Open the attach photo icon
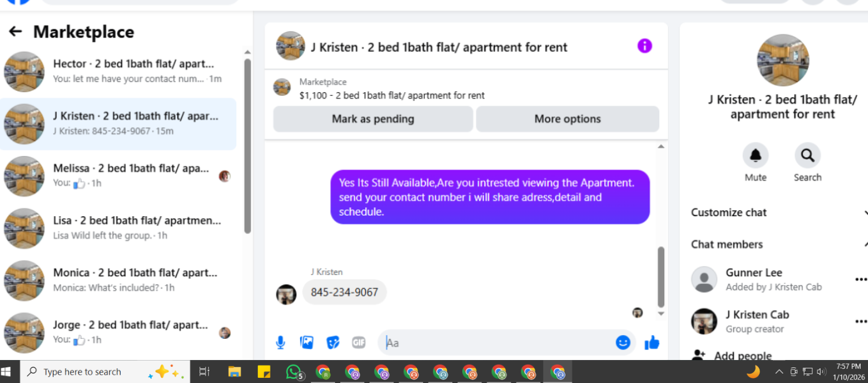Screen dimensions: 868x383 click(x=307, y=343)
